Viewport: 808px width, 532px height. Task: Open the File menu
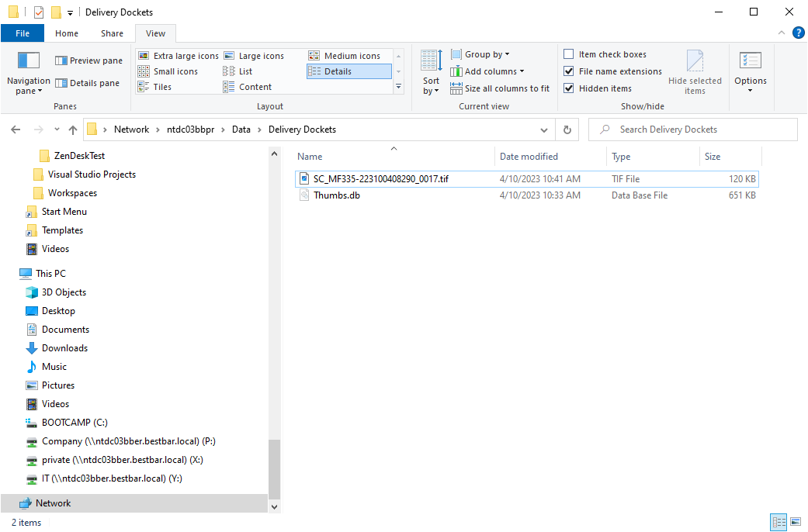click(23, 33)
